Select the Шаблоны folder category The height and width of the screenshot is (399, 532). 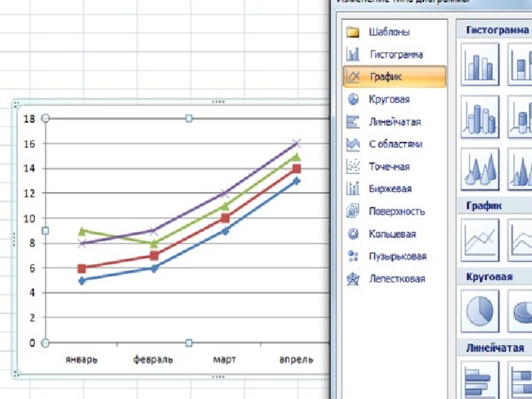[x=387, y=32]
